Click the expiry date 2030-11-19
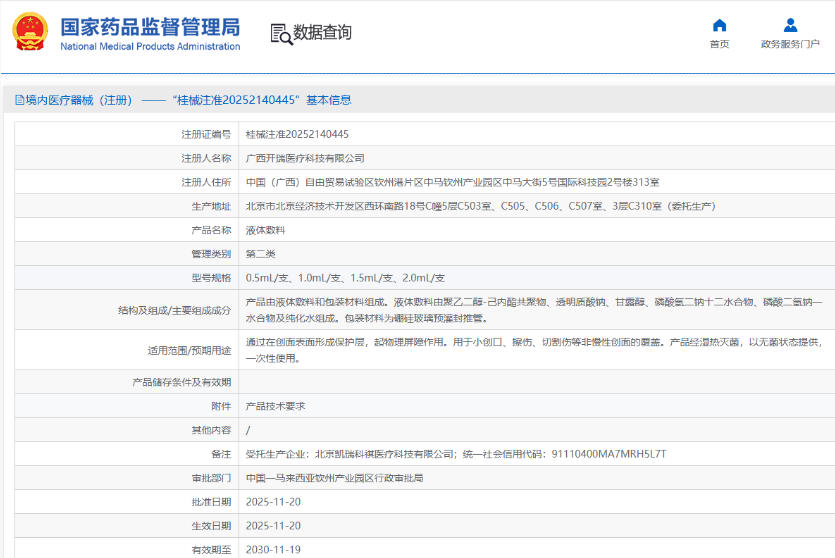The image size is (835, 558). [273, 550]
